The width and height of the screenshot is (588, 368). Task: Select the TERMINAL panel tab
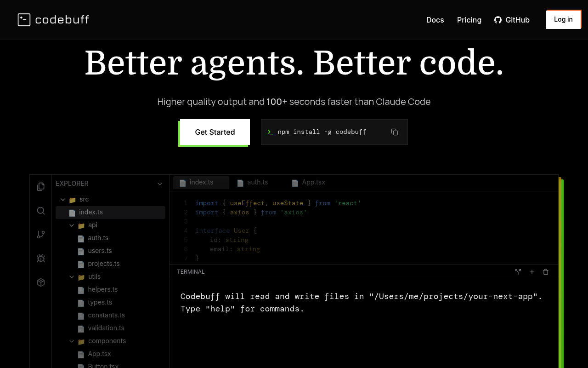coord(191,272)
